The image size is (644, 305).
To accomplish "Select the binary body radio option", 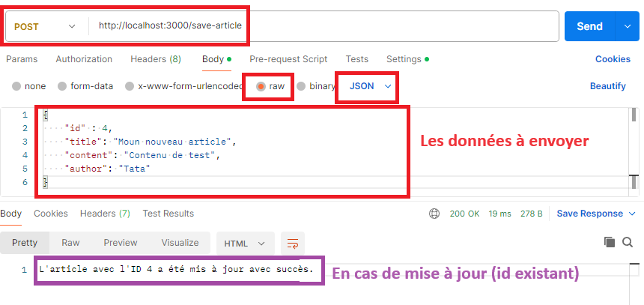I will coord(302,86).
